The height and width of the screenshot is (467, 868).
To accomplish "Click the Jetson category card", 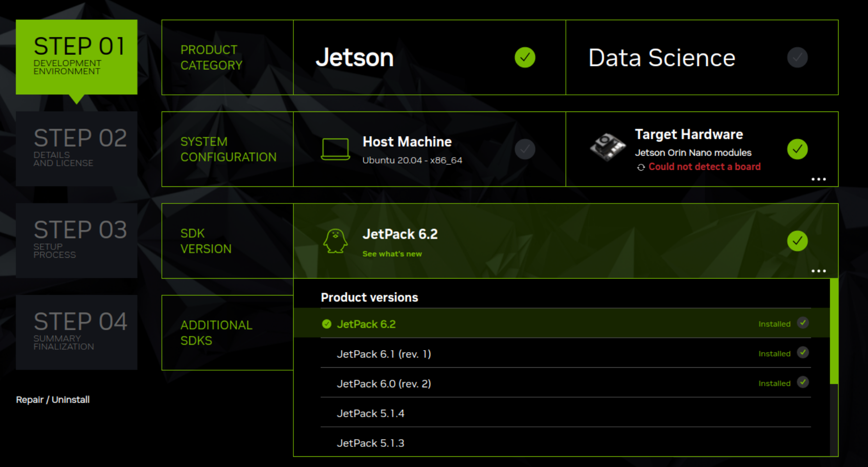I will pos(429,57).
